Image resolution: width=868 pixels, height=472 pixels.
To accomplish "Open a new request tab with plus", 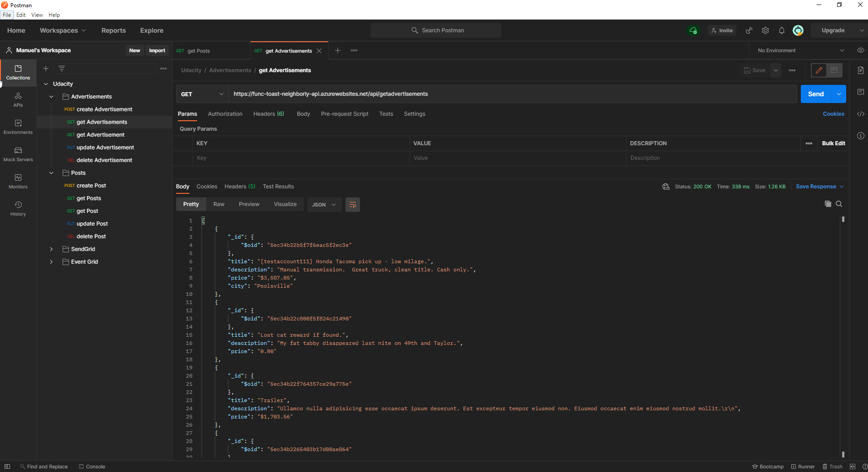I will tap(338, 50).
